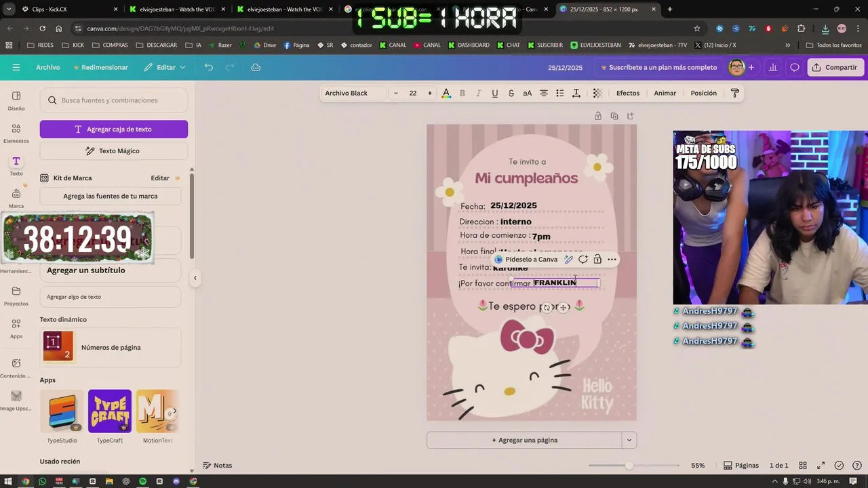Toggle strikethrough on the selected text
The height and width of the screenshot is (488, 868).
pyautogui.click(x=511, y=93)
